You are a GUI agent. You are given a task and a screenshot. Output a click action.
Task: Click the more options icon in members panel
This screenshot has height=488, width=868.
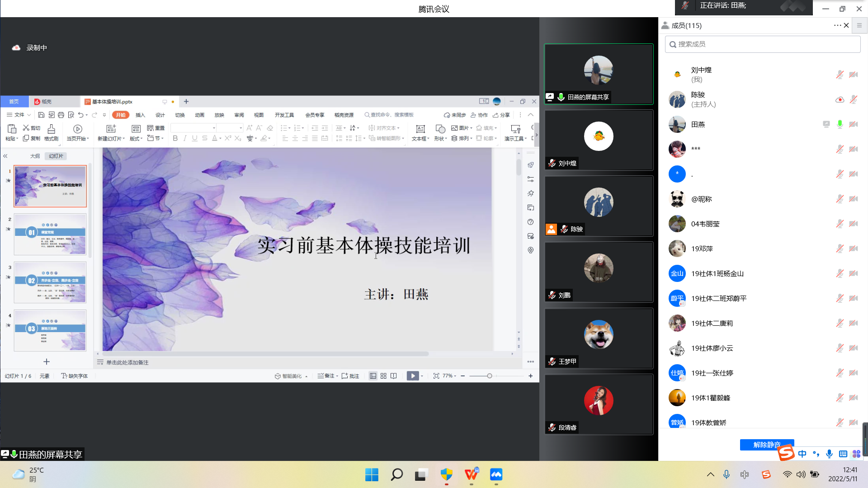click(837, 25)
